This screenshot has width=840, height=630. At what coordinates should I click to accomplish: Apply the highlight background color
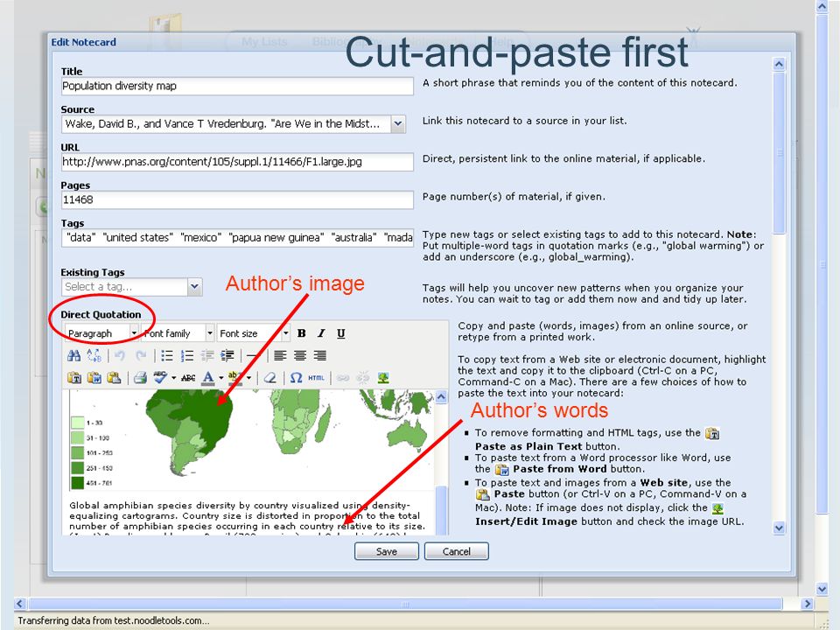234,378
